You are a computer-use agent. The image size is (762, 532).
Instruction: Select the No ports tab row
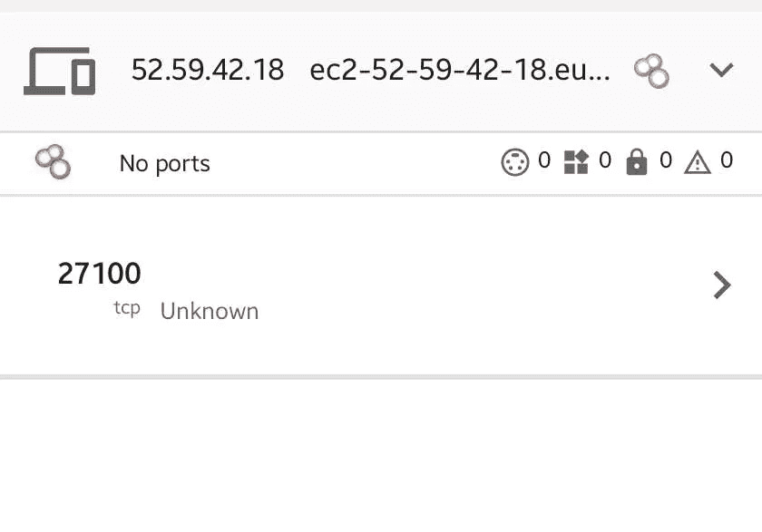tap(164, 163)
